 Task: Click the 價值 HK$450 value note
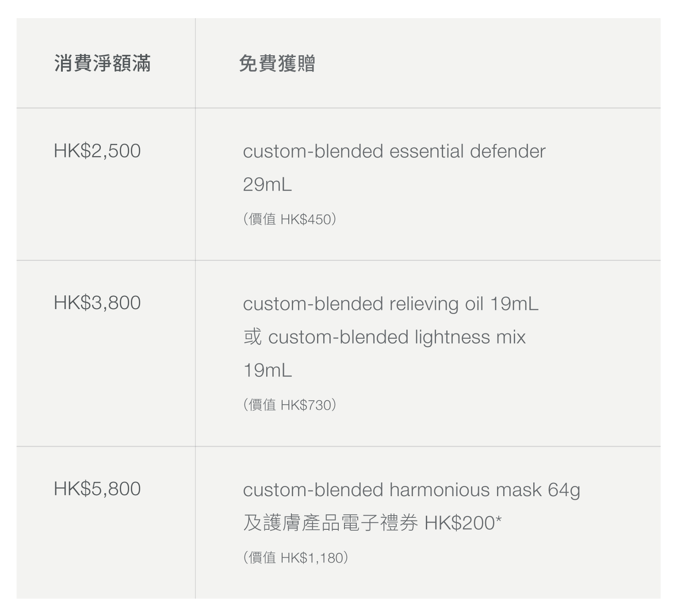[x=290, y=219]
